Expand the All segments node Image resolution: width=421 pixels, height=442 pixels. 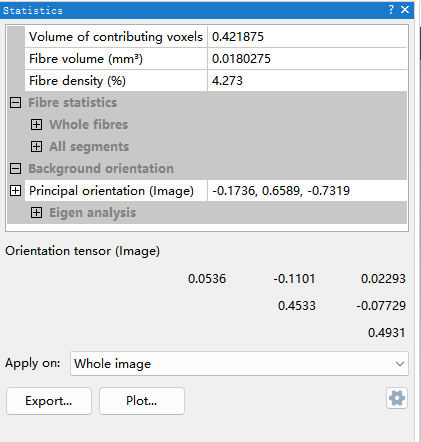(36, 146)
